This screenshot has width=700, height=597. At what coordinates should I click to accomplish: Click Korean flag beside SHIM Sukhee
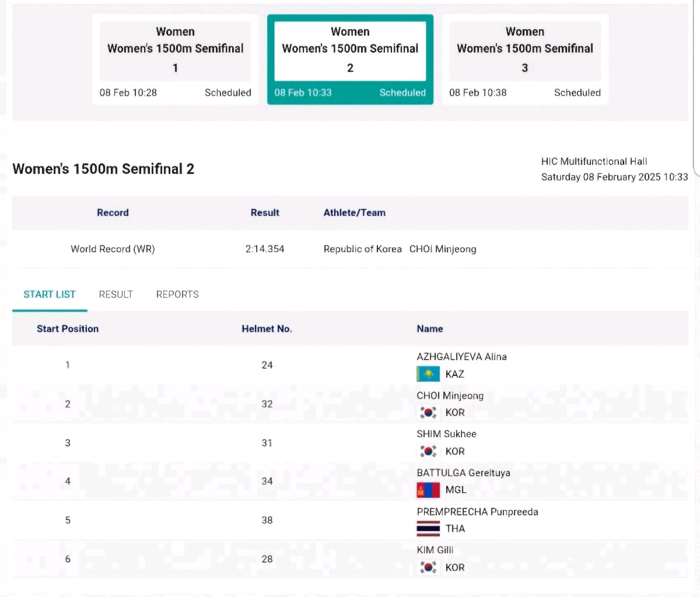428,451
